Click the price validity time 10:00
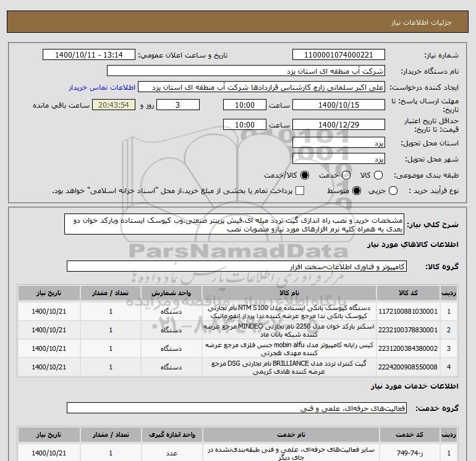The image size is (476, 461). [245, 124]
